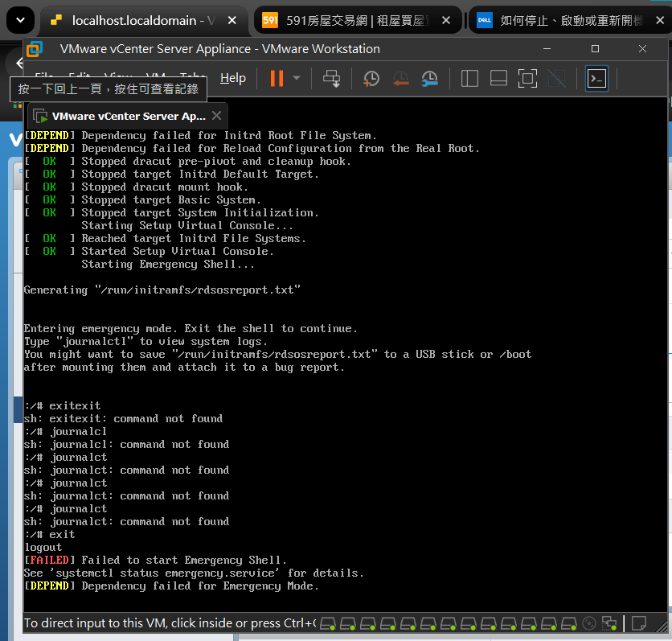Open the Help menu
Screen dimensions: 672x641
coord(233,78)
